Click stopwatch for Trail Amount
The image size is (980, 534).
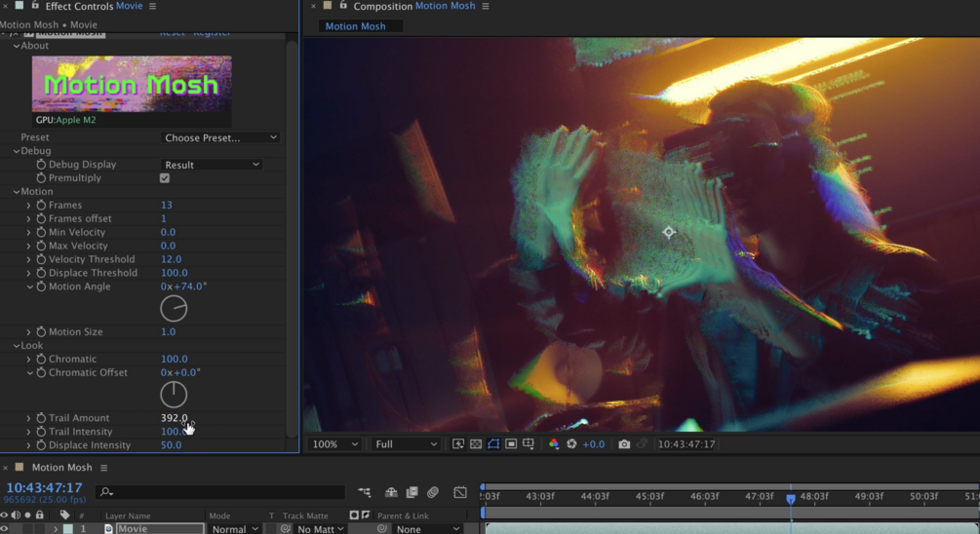[x=41, y=418]
